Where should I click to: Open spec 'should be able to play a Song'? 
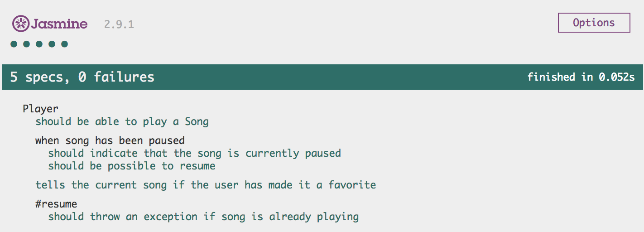click(x=122, y=121)
